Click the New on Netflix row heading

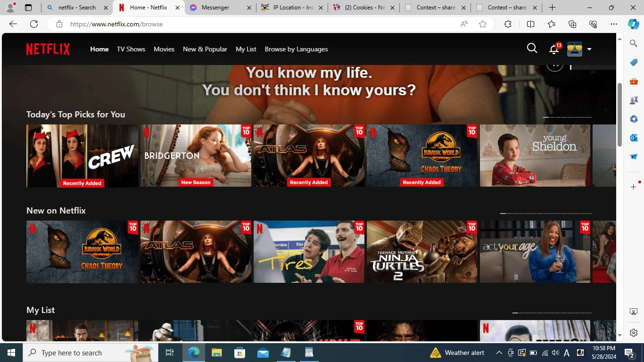pyautogui.click(x=56, y=211)
